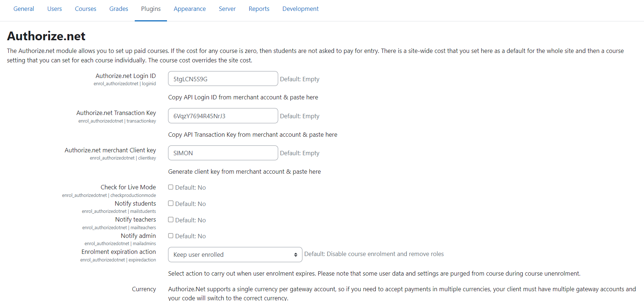Open the Grades tab
Screen dimensions: 644x301
[x=119, y=9]
